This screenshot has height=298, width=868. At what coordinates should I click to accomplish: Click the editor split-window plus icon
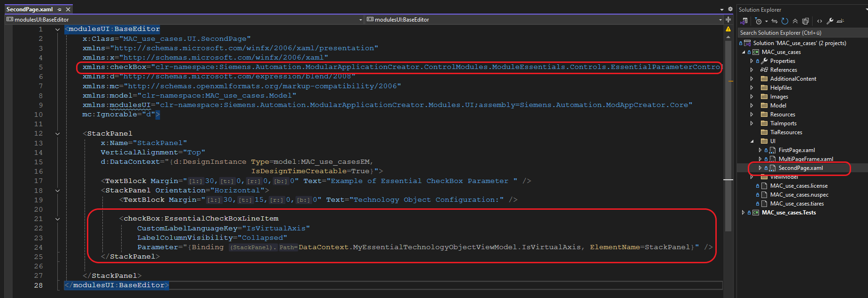(728, 20)
